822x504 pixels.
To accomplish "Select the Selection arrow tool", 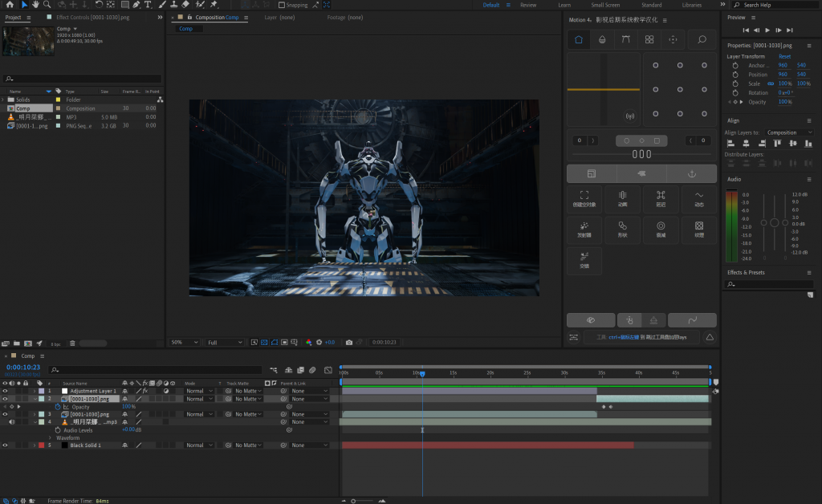I will click(24, 5).
